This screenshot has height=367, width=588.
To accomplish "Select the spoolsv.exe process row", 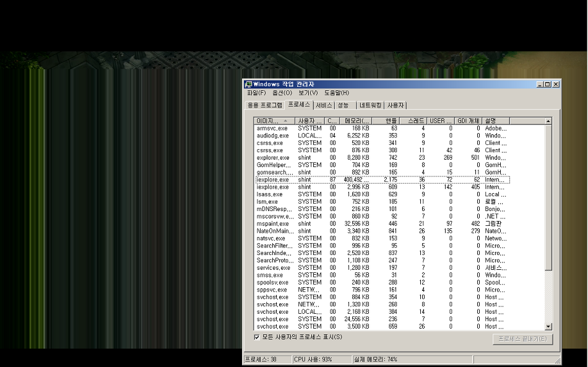I will click(382, 282).
